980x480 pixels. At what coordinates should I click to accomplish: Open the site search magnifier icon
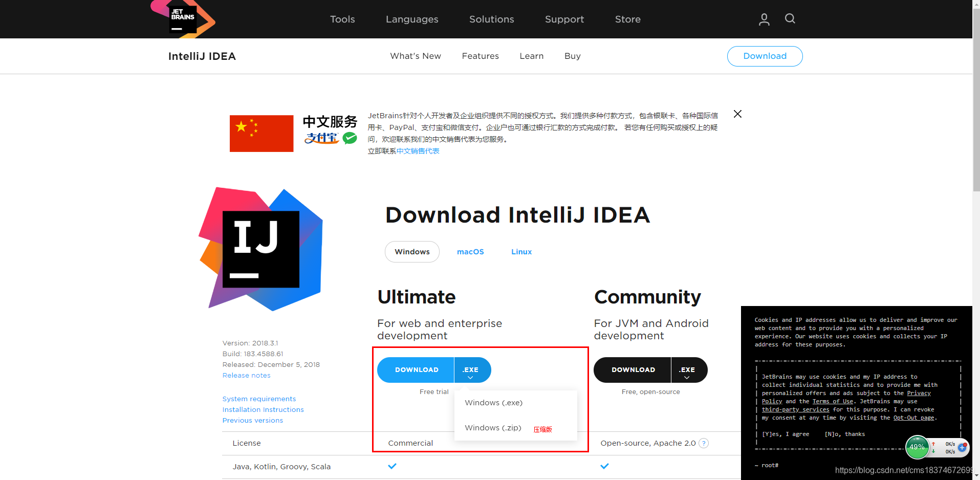coord(790,19)
